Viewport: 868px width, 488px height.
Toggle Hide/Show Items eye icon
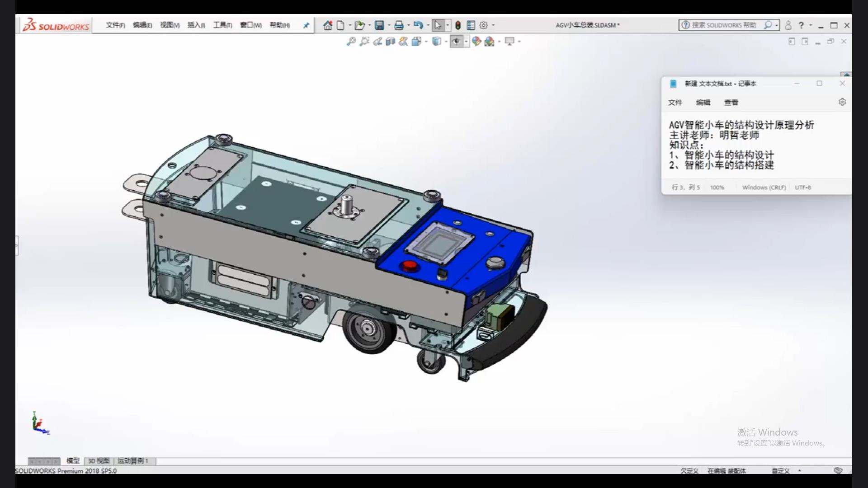coord(457,42)
